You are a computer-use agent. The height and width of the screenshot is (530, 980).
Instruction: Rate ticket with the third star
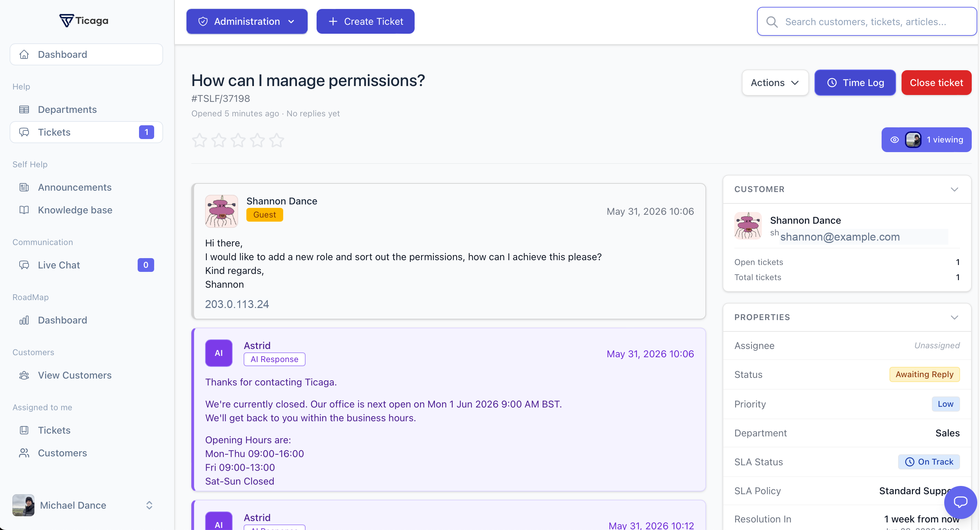point(238,140)
